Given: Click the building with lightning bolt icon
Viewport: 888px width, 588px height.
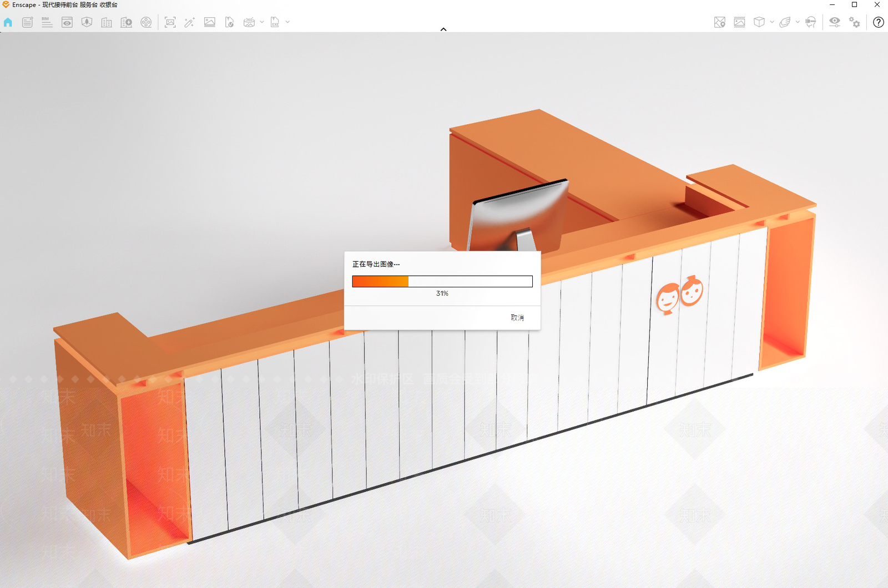Looking at the screenshot, I should click(127, 22).
